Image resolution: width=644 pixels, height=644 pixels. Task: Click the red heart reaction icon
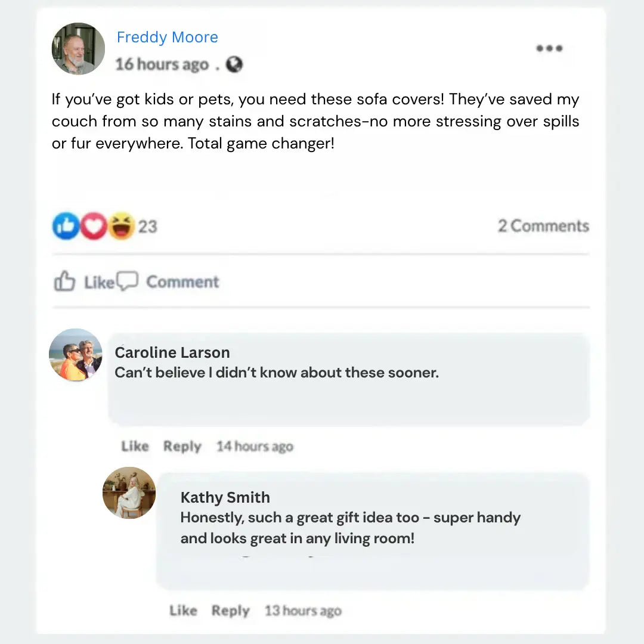93,226
